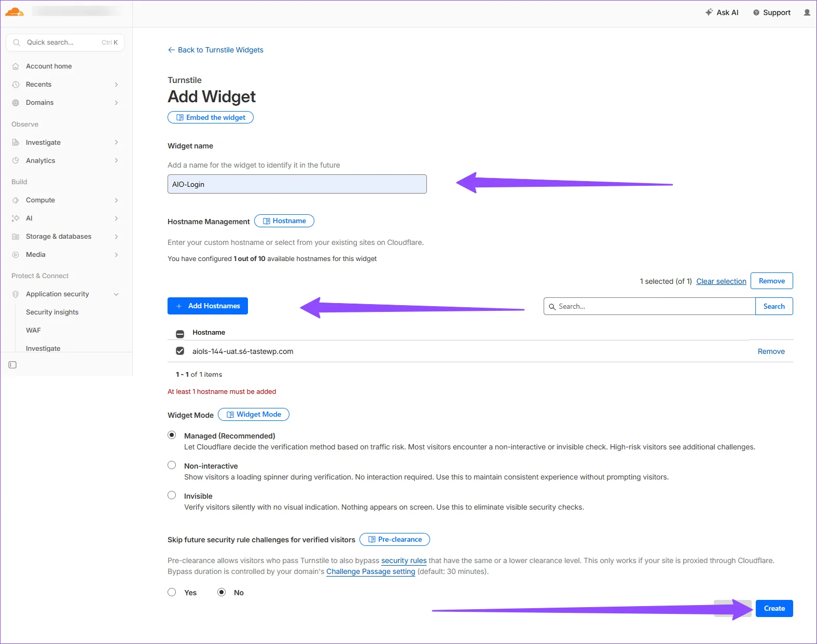Open the security rules link
This screenshot has width=817, height=644.
pyautogui.click(x=404, y=560)
